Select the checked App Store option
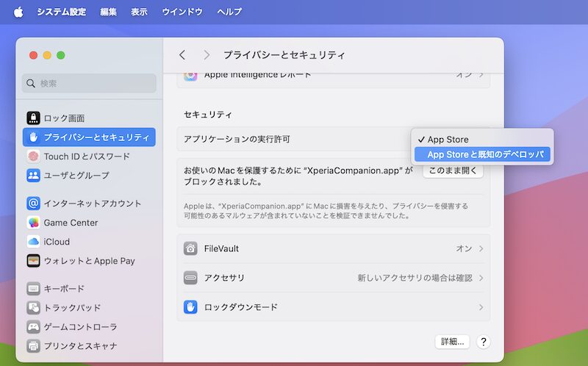 (x=447, y=140)
